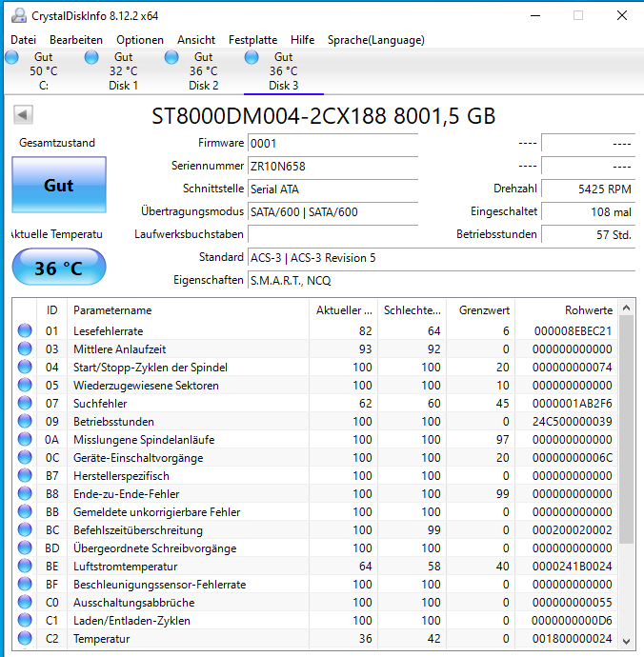The height and width of the screenshot is (657, 644).
Task: Click the Schlechte column header
Action: (x=413, y=310)
